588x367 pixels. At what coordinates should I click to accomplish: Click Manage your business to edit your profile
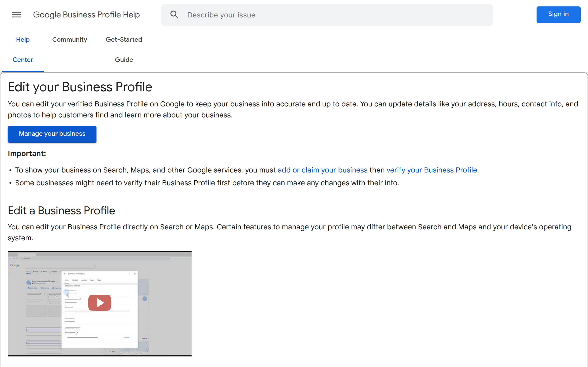coord(52,134)
